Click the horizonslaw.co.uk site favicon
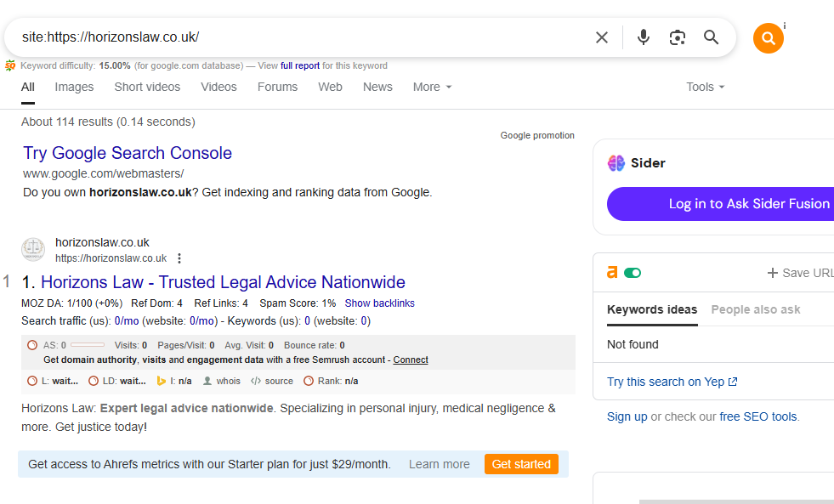Viewport: 834px width, 504px height. pos(33,250)
